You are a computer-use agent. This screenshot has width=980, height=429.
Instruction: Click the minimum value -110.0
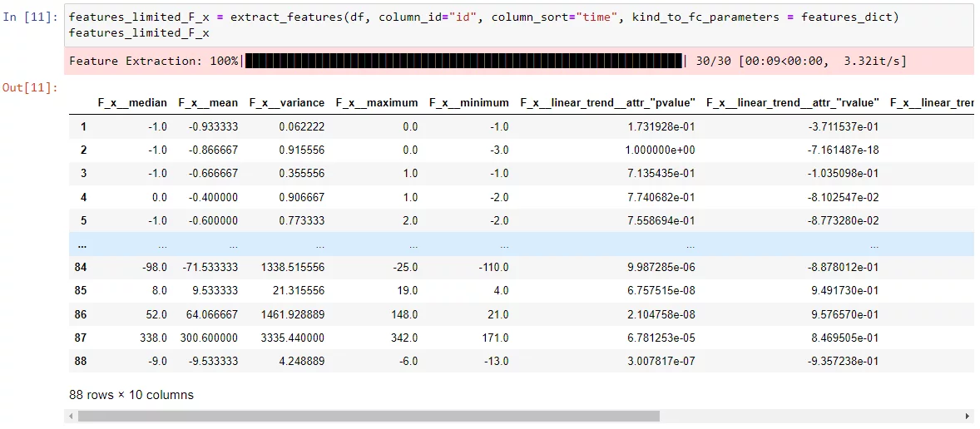[x=492, y=267]
